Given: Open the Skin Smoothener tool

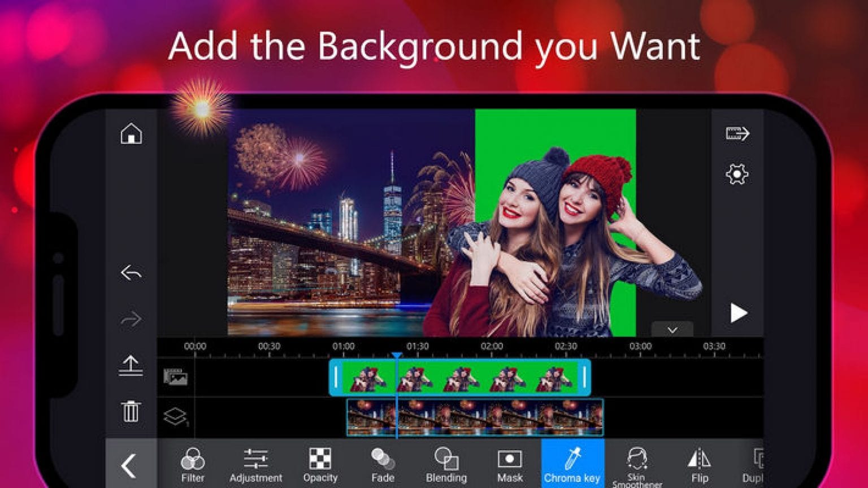Looking at the screenshot, I should tap(637, 465).
